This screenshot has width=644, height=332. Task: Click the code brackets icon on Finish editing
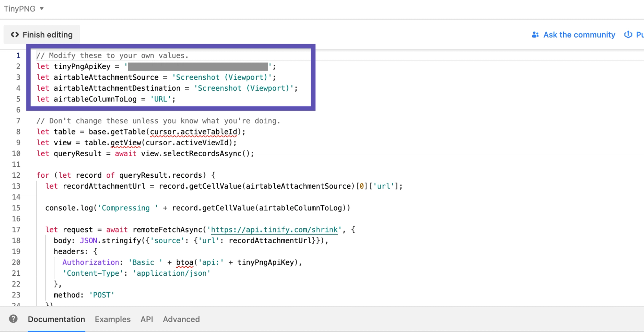(x=15, y=35)
